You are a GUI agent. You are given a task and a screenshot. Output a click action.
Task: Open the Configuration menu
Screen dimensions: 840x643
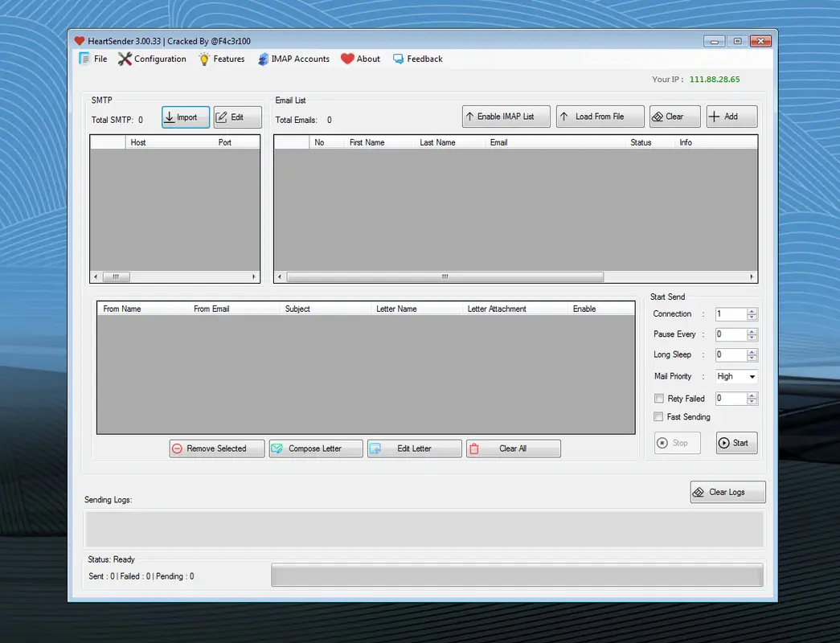pyautogui.click(x=152, y=59)
